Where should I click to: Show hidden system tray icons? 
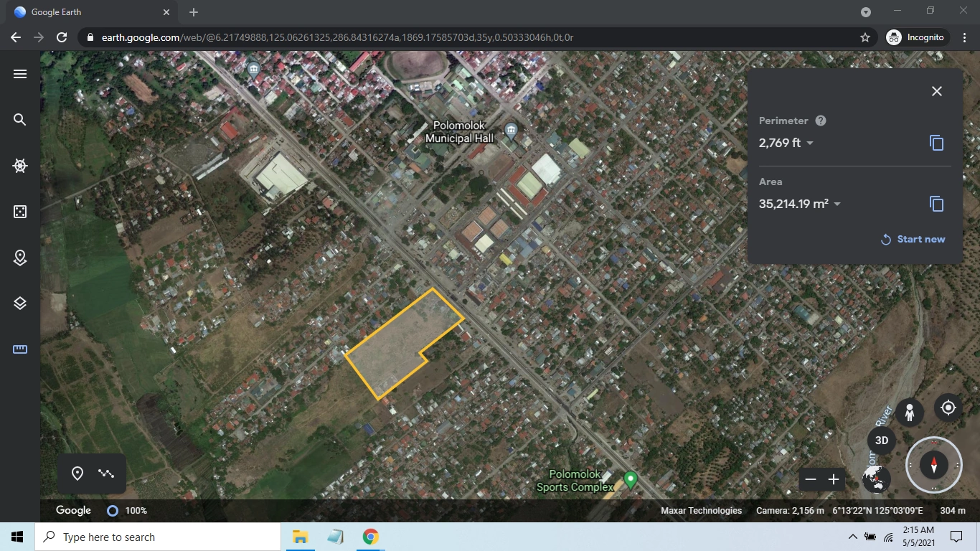point(852,537)
